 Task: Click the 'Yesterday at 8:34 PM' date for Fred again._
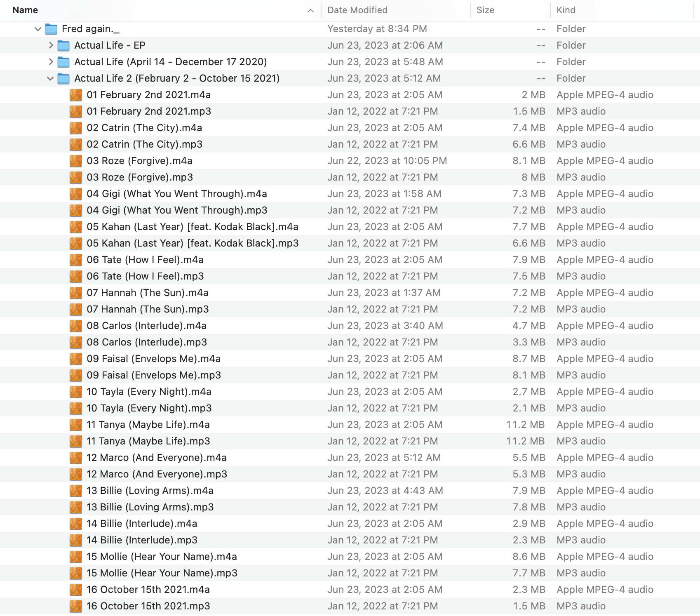[x=377, y=29]
